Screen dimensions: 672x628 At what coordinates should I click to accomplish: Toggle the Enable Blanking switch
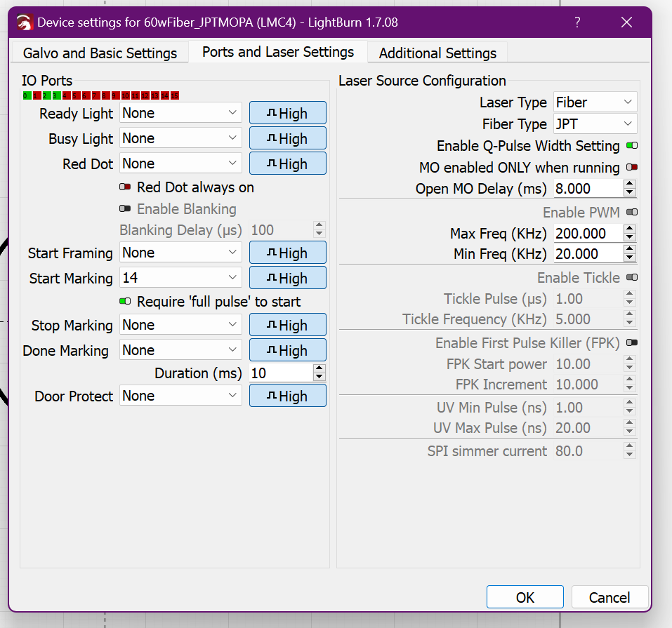pyautogui.click(x=125, y=208)
